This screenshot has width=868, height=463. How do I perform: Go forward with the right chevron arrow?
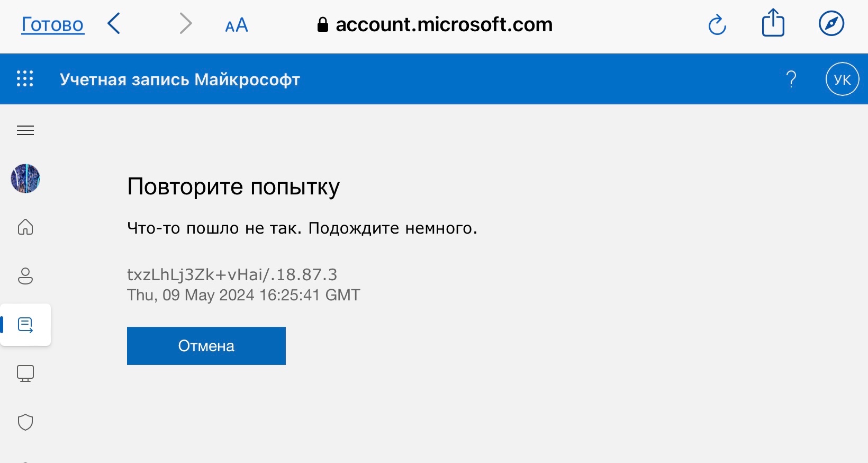[x=185, y=24]
